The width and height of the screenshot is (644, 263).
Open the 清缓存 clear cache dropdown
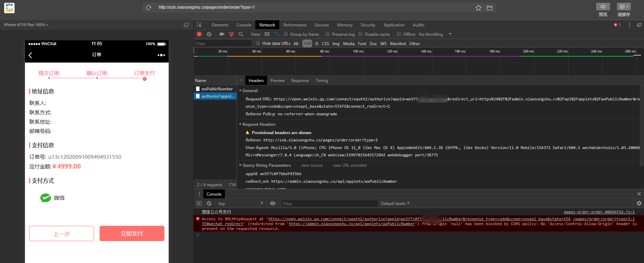coord(624,7)
